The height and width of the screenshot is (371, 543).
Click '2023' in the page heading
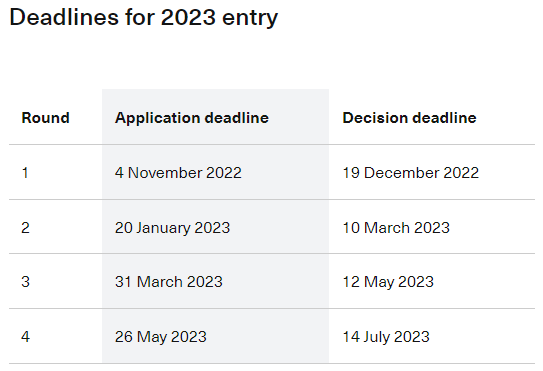tap(188, 17)
